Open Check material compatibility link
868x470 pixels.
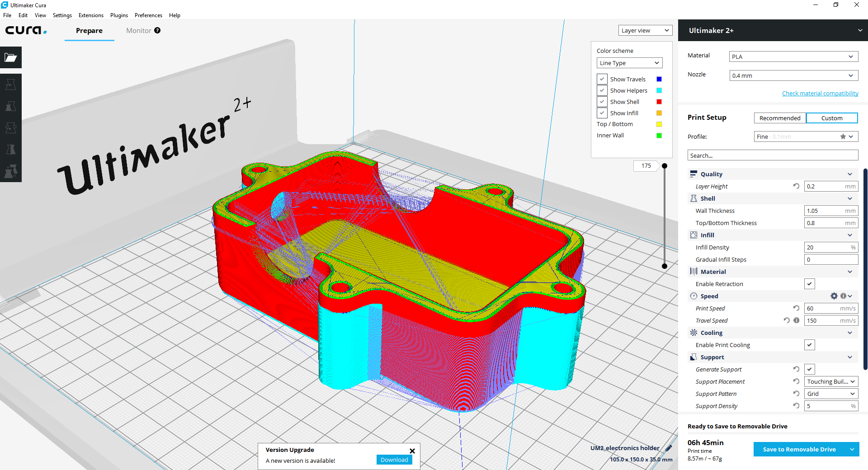tap(820, 93)
